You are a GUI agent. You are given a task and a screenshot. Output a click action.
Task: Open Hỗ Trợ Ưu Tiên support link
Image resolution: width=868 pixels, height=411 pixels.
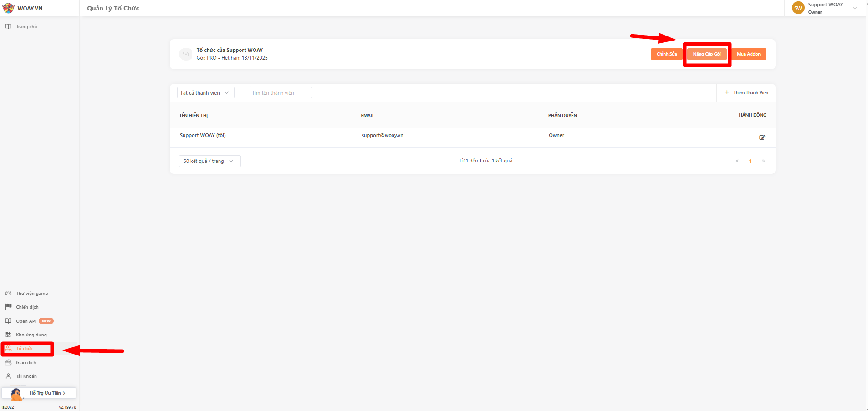pyautogui.click(x=45, y=393)
